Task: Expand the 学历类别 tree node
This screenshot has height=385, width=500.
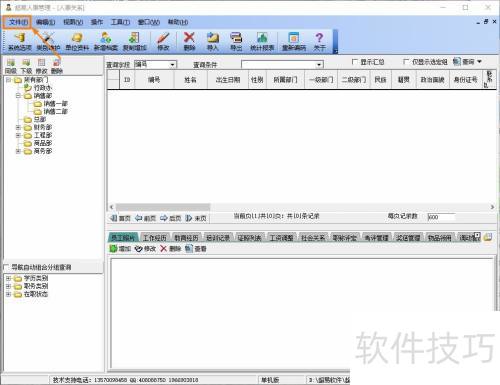Action: [x=9, y=278]
